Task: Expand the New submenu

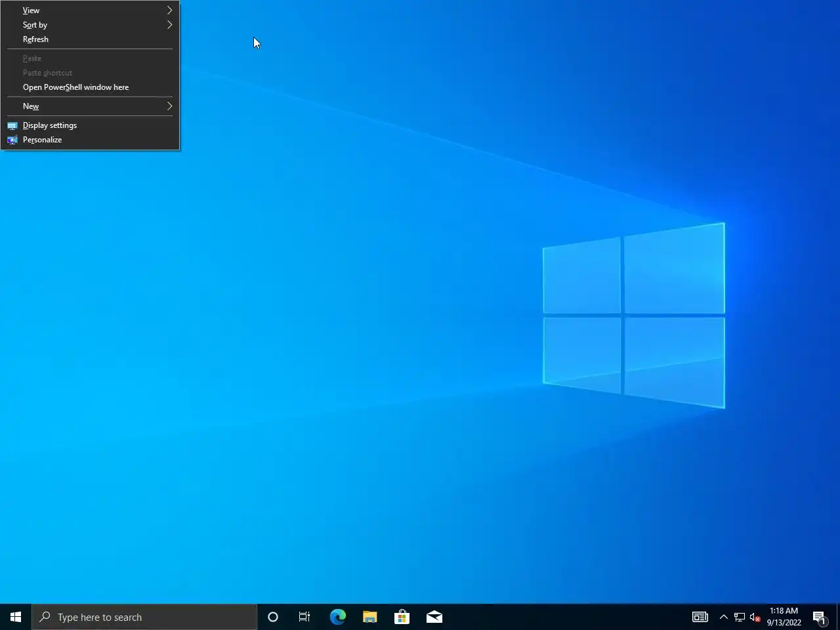Action: pos(90,106)
